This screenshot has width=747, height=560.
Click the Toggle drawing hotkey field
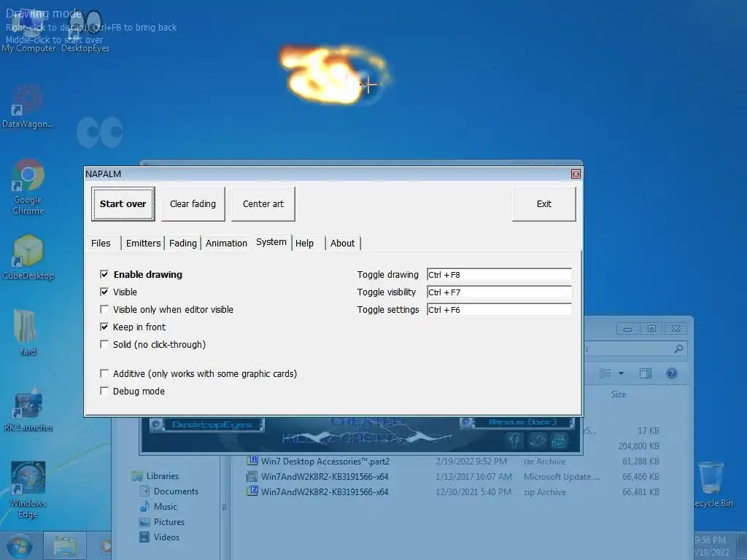pyautogui.click(x=499, y=275)
